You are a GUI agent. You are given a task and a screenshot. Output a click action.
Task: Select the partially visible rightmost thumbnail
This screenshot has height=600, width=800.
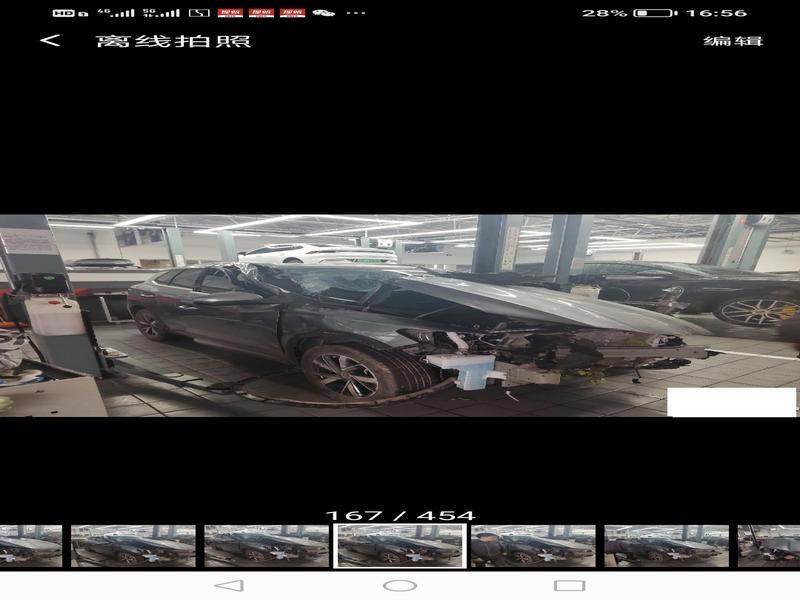click(769, 546)
